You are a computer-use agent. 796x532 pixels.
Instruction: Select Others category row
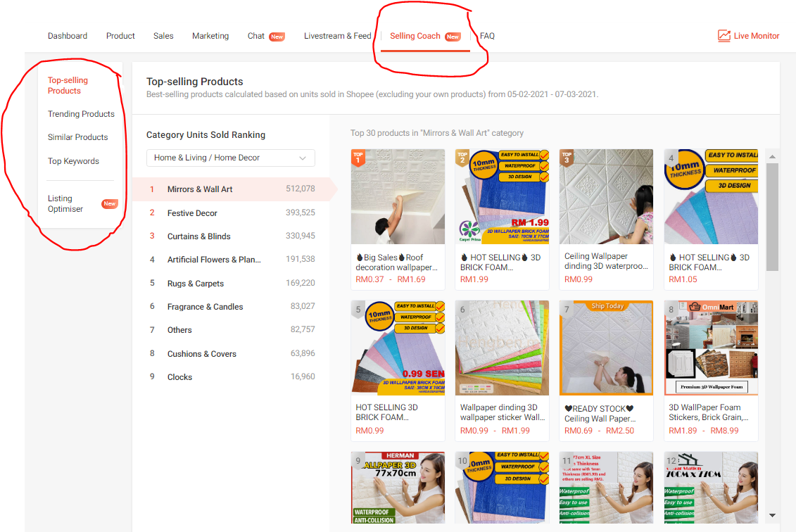[231, 330]
